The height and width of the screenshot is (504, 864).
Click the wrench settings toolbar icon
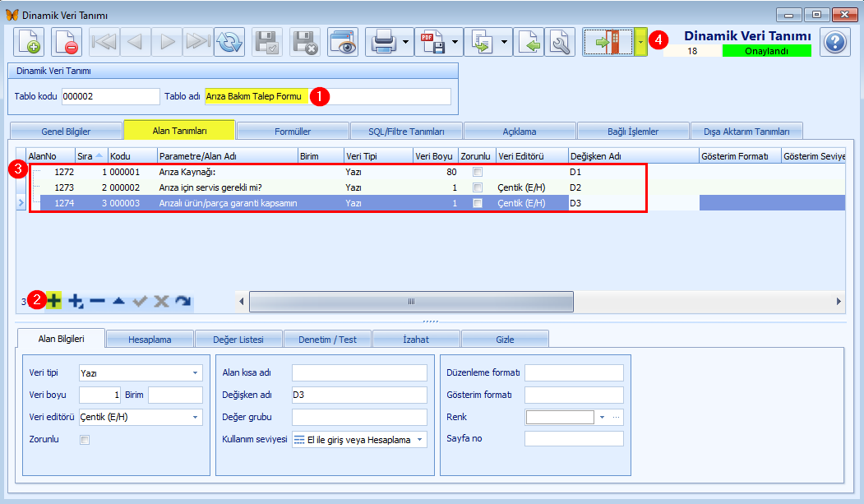(x=560, y=42)
